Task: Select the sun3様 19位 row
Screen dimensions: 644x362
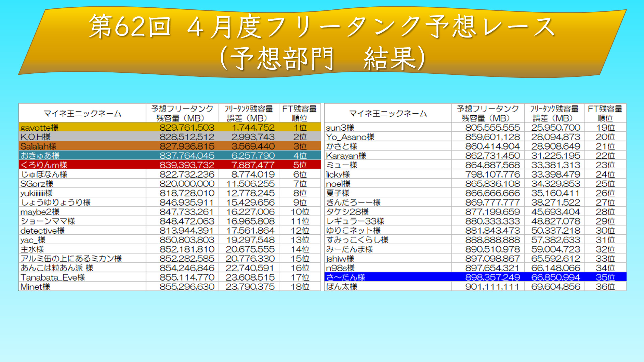Action: (475, 127)
